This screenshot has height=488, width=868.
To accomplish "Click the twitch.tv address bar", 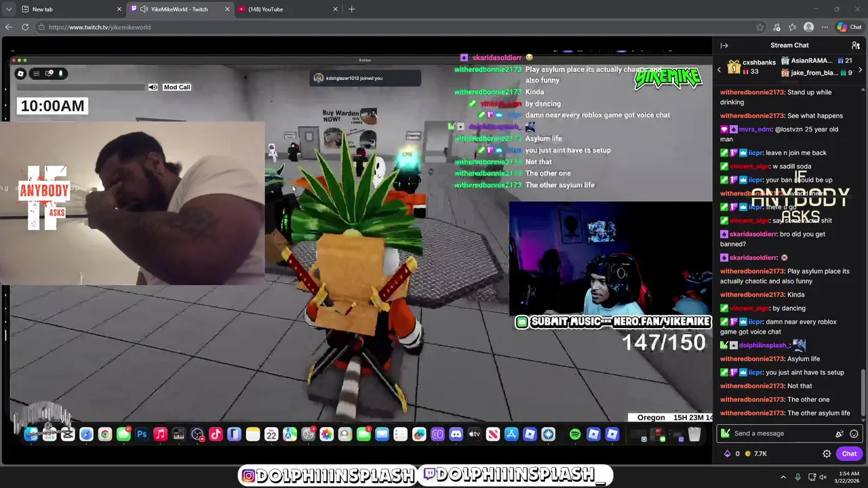I will pos(400,27).
